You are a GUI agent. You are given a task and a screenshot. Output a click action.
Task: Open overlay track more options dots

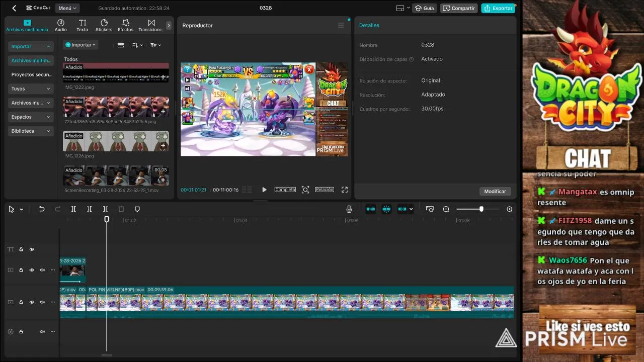53,270
